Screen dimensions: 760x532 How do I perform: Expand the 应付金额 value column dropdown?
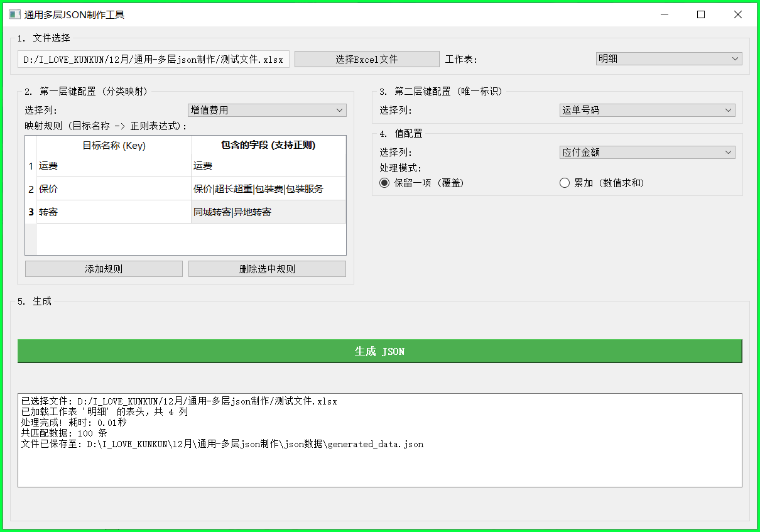[x=647, y=152]
